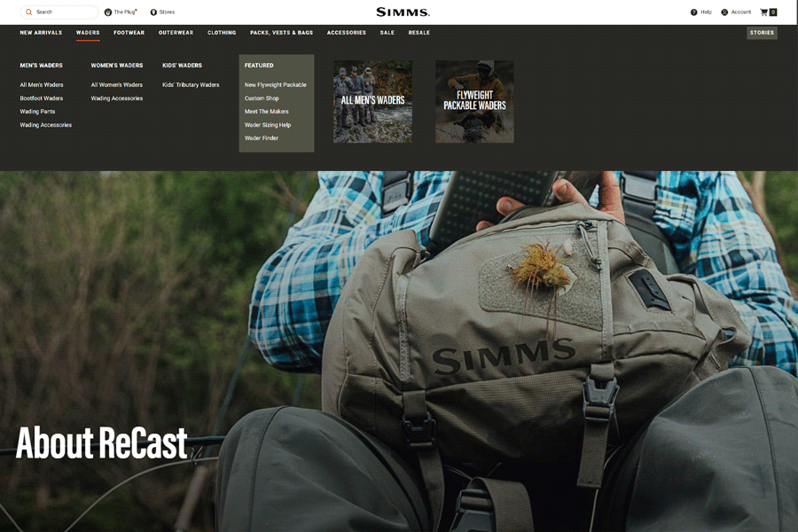Select Wader Sizing Help link

pyautogui.click(x=268, y=125)
